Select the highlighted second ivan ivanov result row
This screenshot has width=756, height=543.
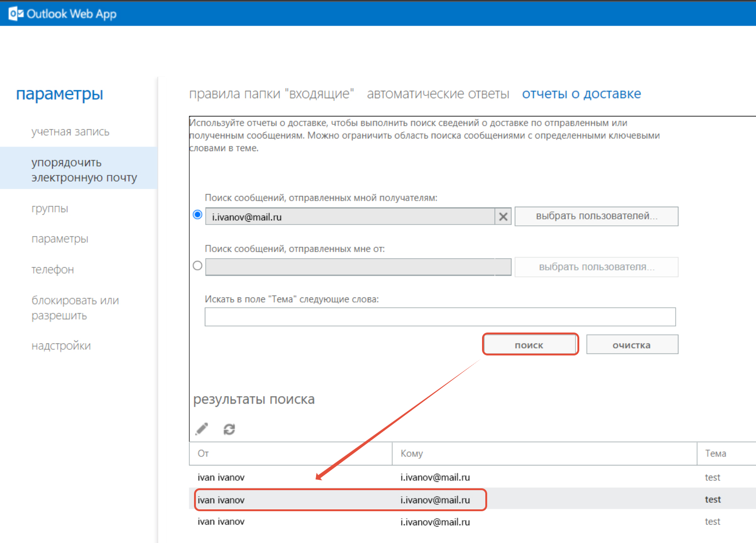[x=340, y=500]
